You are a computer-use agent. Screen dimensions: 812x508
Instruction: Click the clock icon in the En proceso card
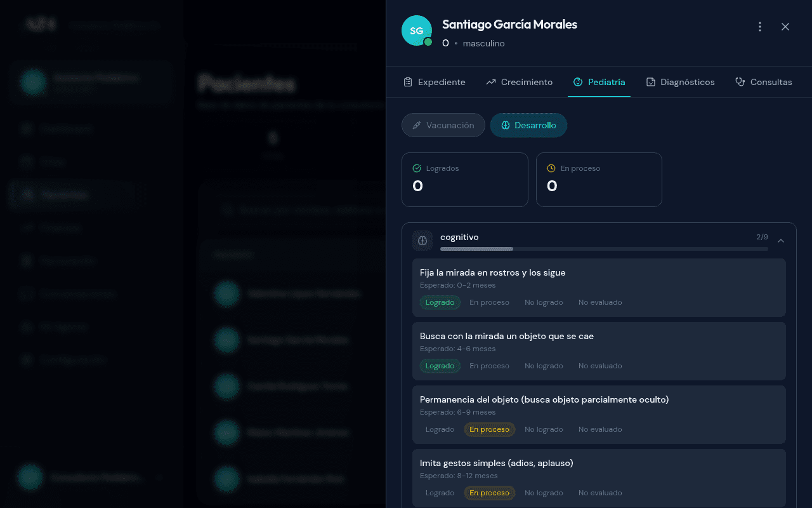(551, 168)
